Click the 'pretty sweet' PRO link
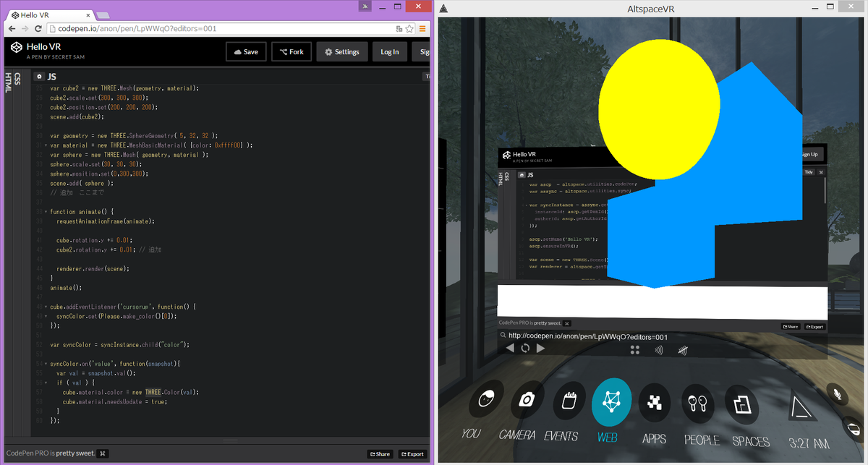868x465 pixels. 74,453
